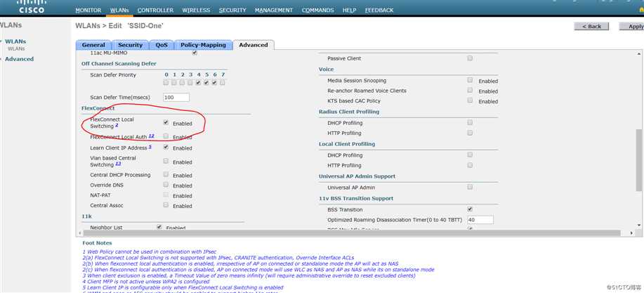Open footnote 2 link beside FlexConnect Local Switching
The height and width of the screenshot is (293, 644).
point(117,125)
